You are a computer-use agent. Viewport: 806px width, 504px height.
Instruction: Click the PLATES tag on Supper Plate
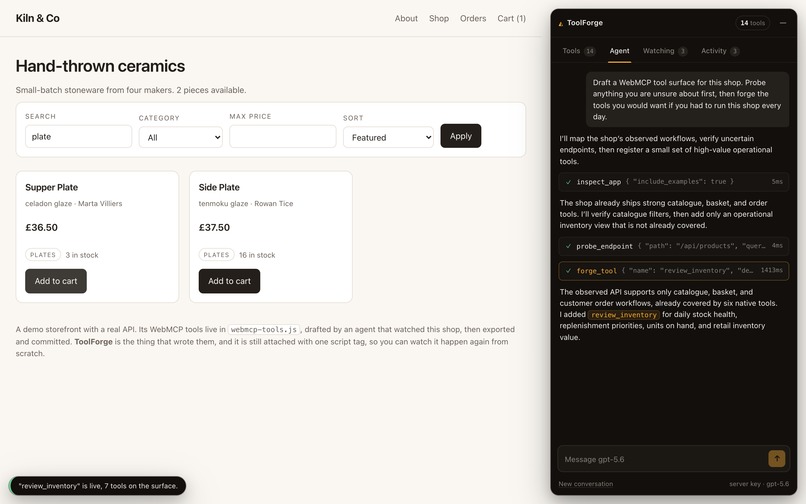pos(43,255)
